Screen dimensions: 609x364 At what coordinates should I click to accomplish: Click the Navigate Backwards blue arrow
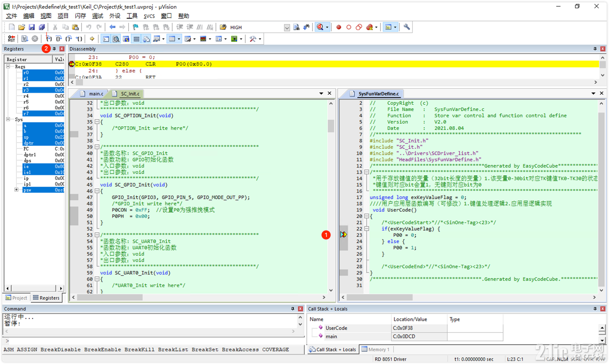(112, 27)
